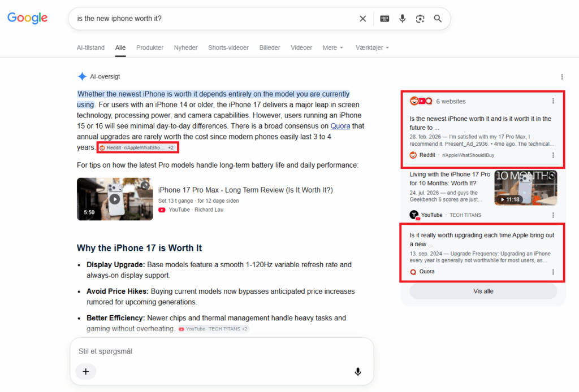Switch to the AI-tilstand tab
This screenshot has height=392, width=579.
point(90,47)
